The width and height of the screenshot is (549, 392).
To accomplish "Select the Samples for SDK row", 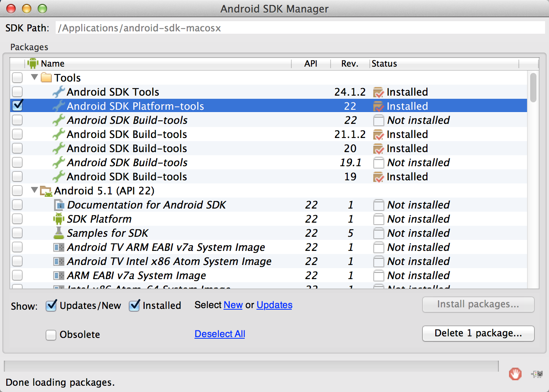I will (x=269, y=233).
